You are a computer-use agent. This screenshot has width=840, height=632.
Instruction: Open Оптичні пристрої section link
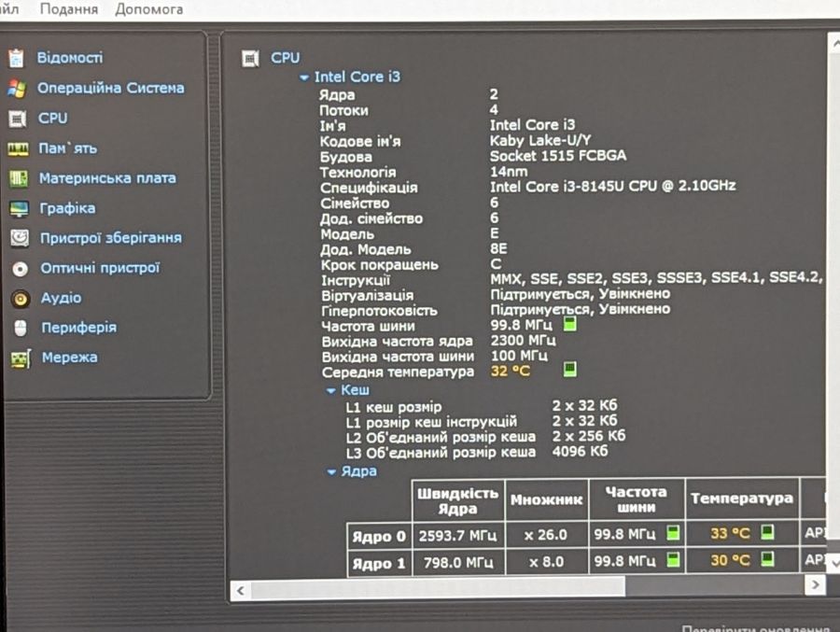click(100, 268)
